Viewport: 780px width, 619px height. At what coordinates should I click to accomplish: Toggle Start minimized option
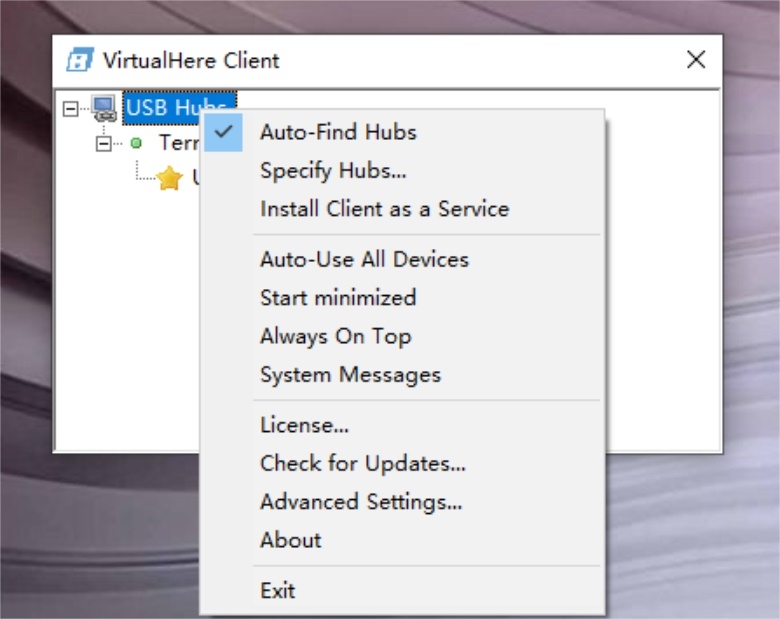(402, 298)
